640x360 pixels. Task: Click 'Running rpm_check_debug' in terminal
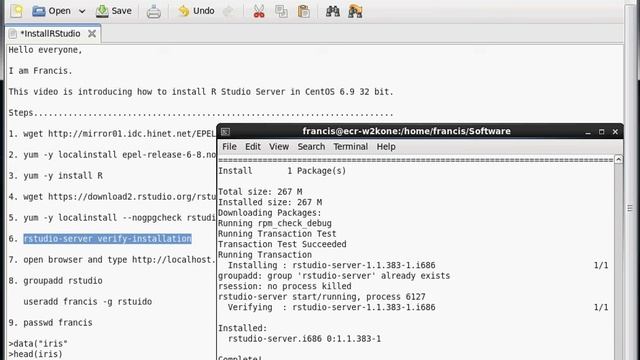tap(275, 223)
